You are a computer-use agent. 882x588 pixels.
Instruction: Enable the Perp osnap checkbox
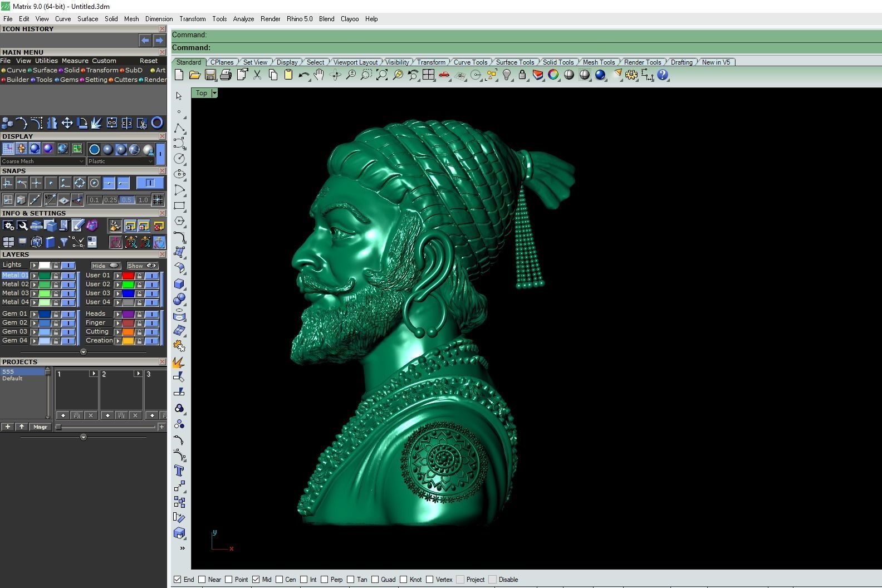coord(325,580)
